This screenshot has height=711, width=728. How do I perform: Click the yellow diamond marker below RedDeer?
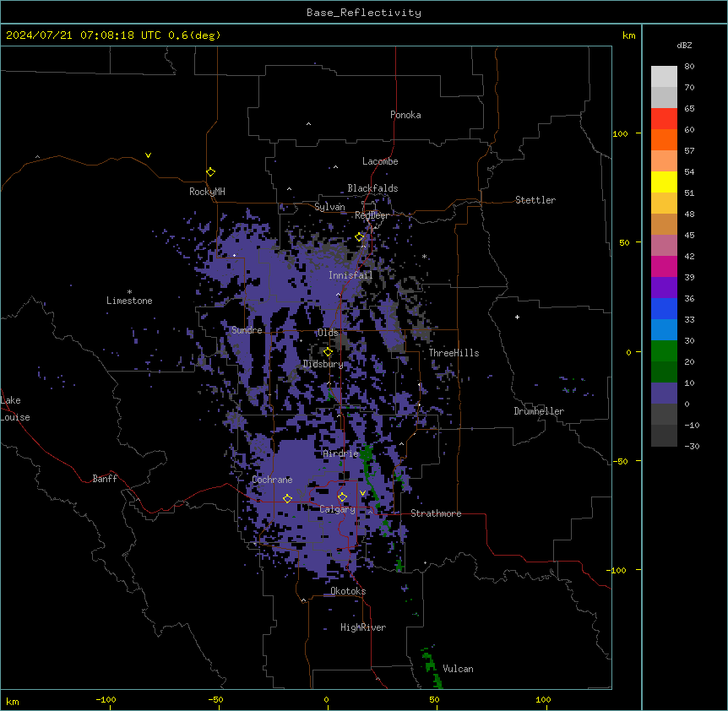pyautogui.click(x=360, y=237)
